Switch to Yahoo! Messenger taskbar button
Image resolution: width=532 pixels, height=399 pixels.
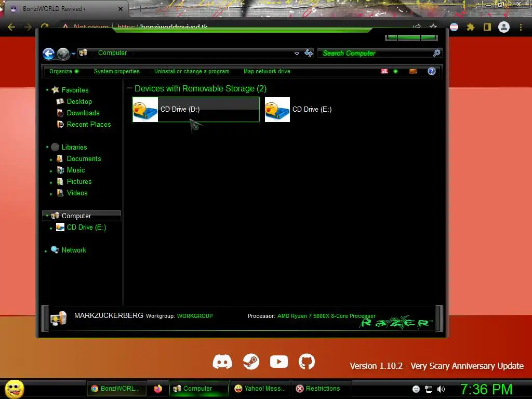[260, 389]
